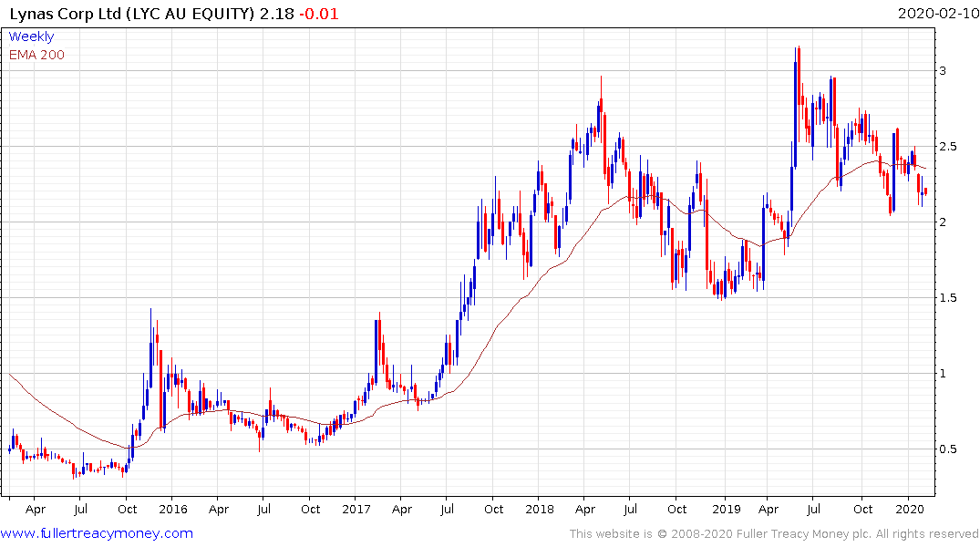Select the copyright text 'Fuller Treacy Money plc'
980x547 pixels.
(804, 534)
